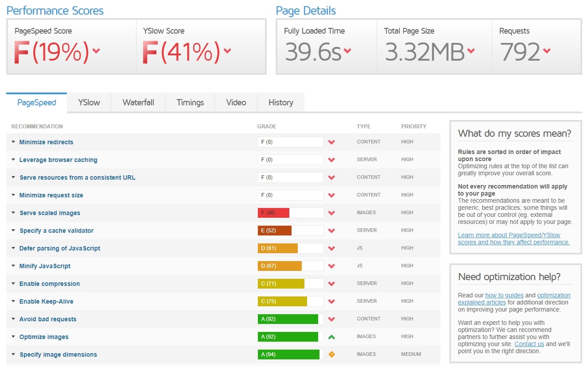Click the PRIORITY column header
The image size is (588, 366).
(414, 127)
